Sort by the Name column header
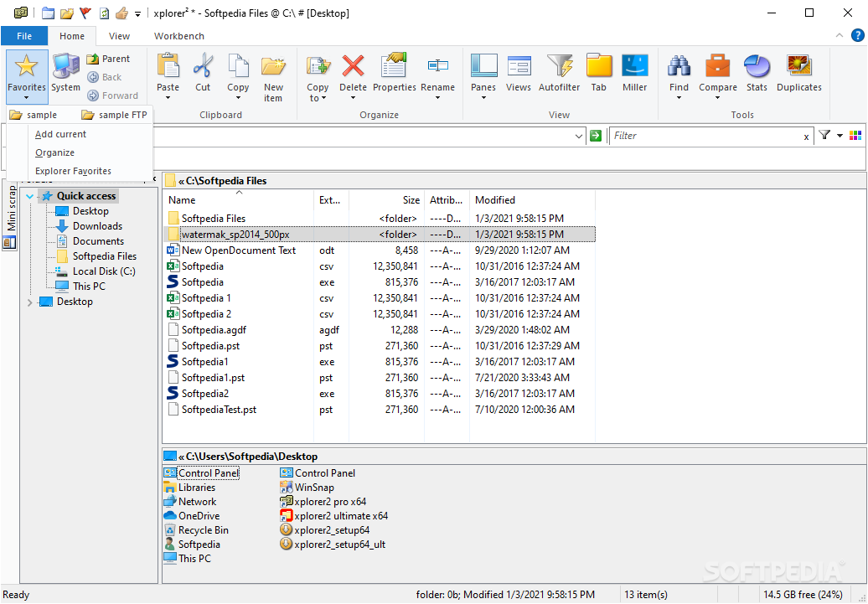 (239, 200)
